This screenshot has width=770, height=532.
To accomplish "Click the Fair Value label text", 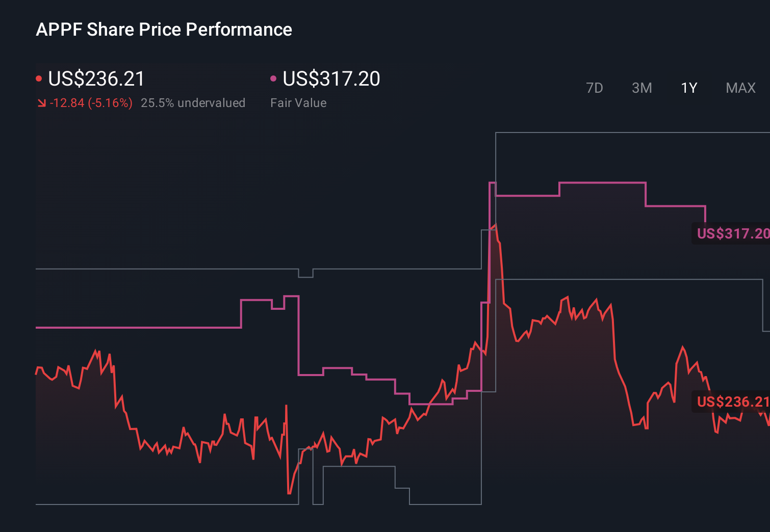I will point(298,103).
